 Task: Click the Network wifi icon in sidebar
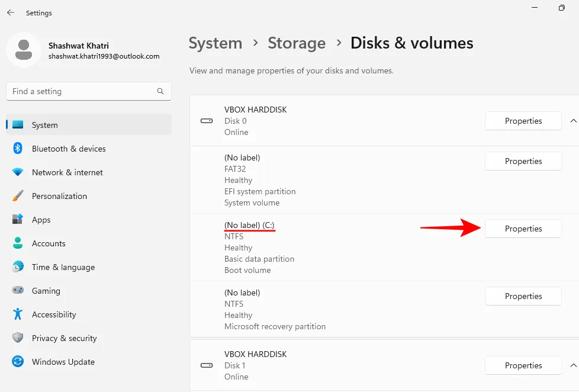tap(18, 172)
